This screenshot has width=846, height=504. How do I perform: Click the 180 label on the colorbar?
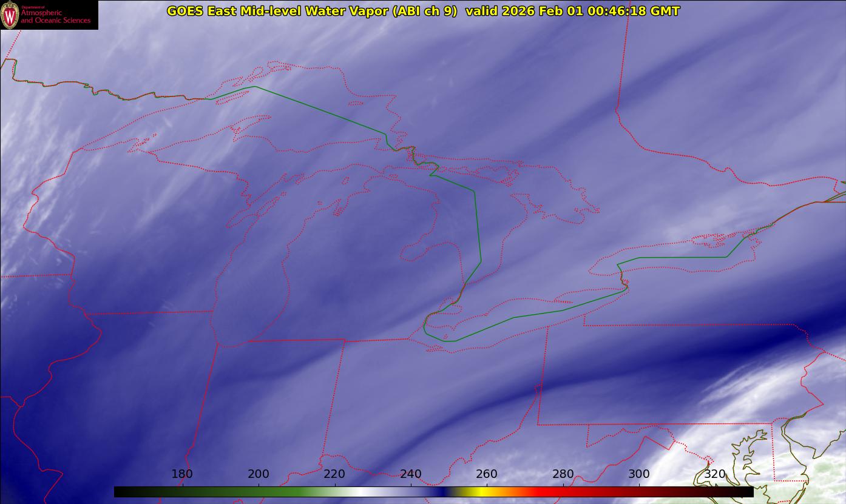[x=182, y=474]
